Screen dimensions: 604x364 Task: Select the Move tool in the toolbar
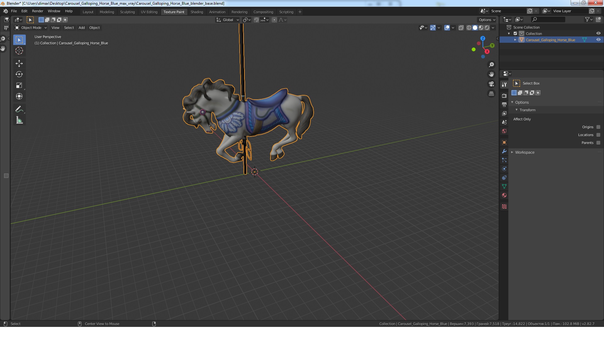[19, 63]
